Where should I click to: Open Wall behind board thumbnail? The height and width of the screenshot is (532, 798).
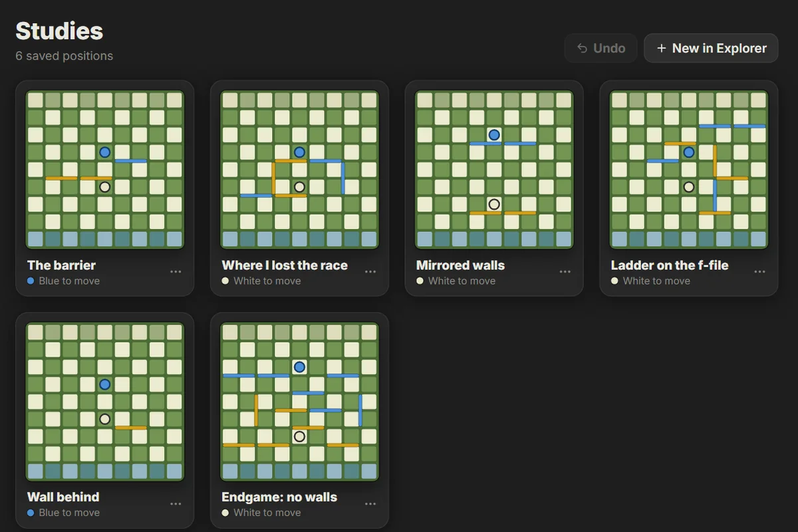tap(105, 402)
